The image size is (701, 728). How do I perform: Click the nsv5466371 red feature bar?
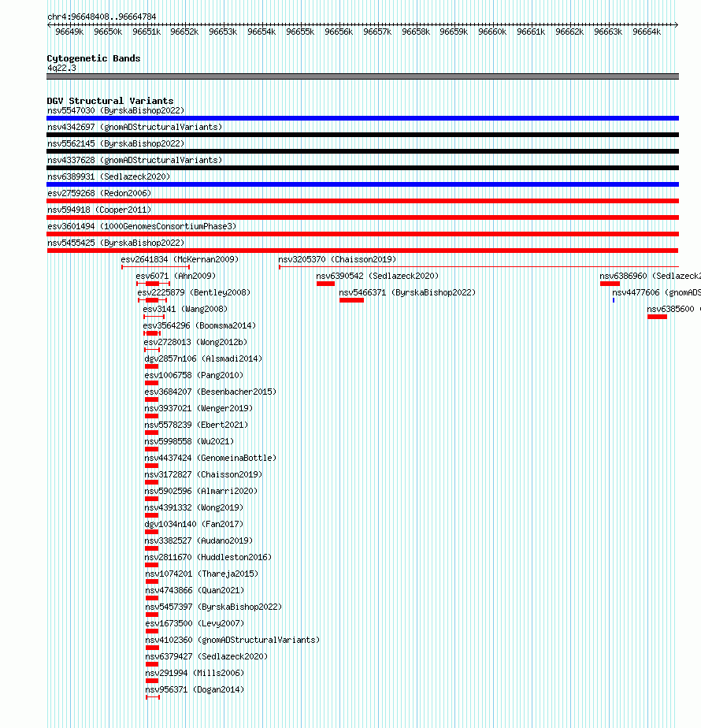pos(351,300)
